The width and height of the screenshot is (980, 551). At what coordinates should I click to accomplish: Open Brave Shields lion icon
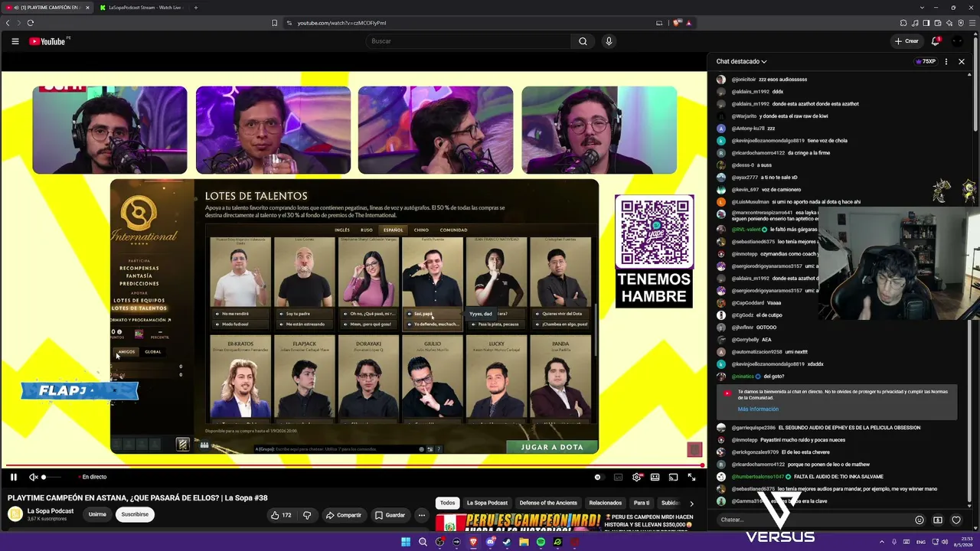(x=676, y=23)
